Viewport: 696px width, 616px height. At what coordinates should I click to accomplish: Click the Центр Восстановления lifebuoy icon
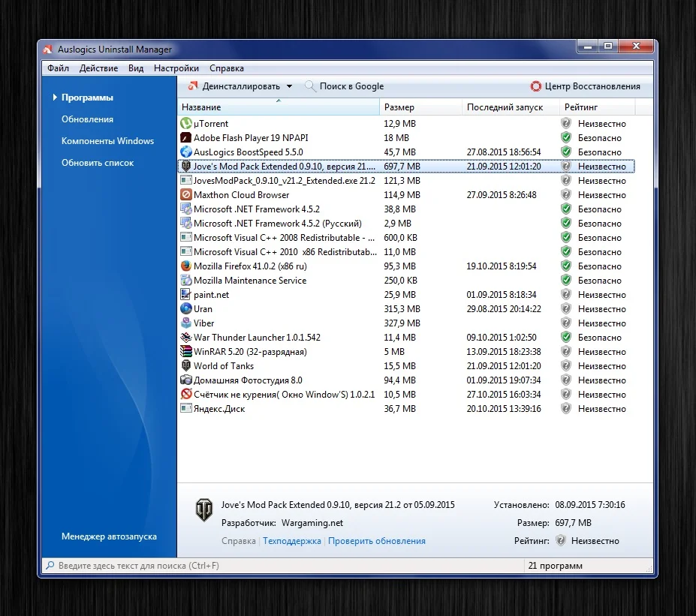click(x=536, y=86)
